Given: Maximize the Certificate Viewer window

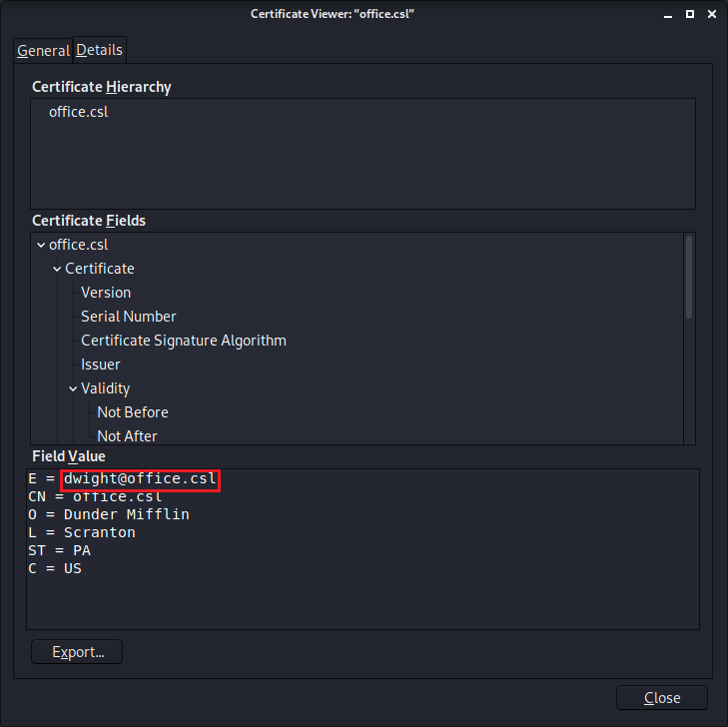Looking at the screenshot, I should (x=690, y=14).
